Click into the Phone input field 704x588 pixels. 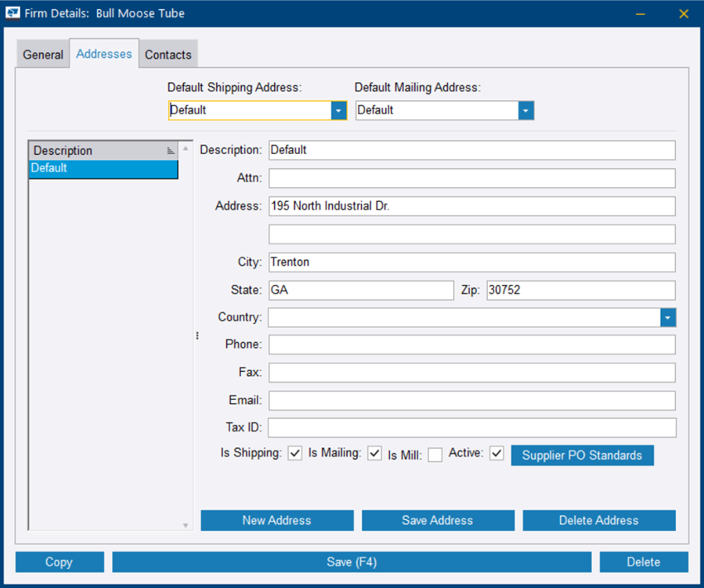471,345
